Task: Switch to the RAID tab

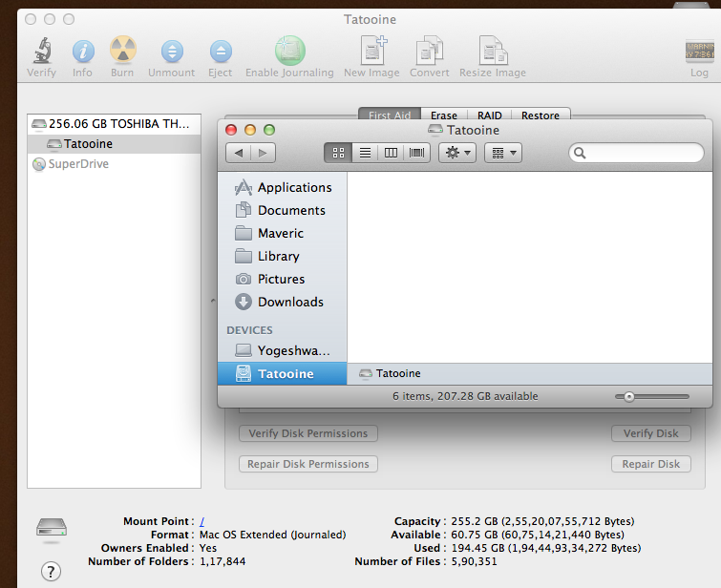Action: [489, 115]
